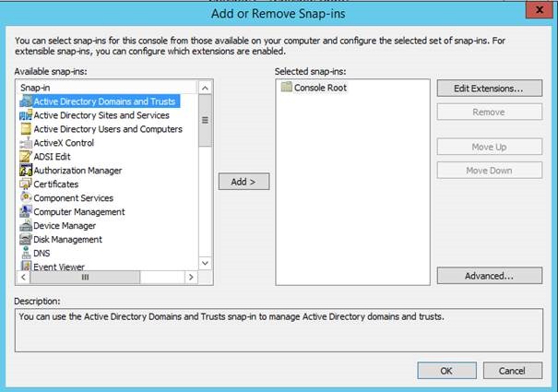Cancel the snap-ins dialog
This screenshot has width=558, height=392.
click(x=513, y=371)
